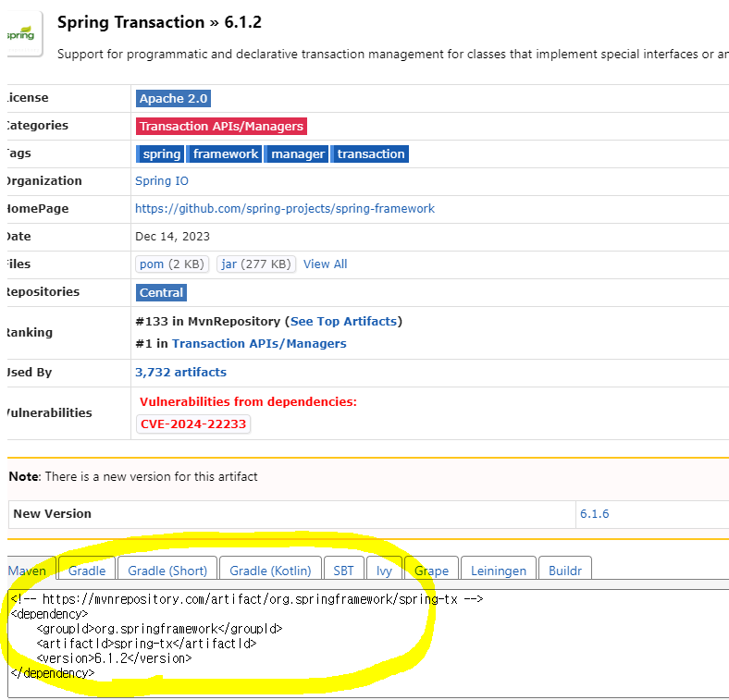Open CVE-2024-22233 vulnerability link
729x700 pixels.
193,424
